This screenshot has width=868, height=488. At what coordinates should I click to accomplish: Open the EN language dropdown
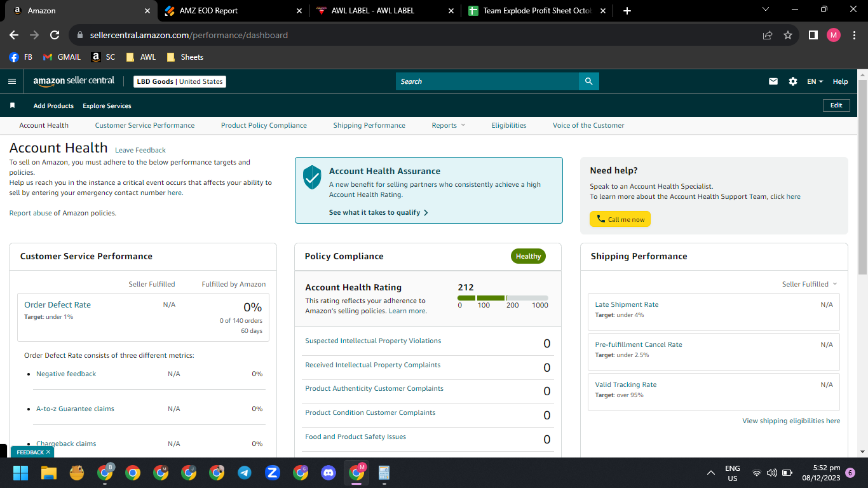pos(815,81)
